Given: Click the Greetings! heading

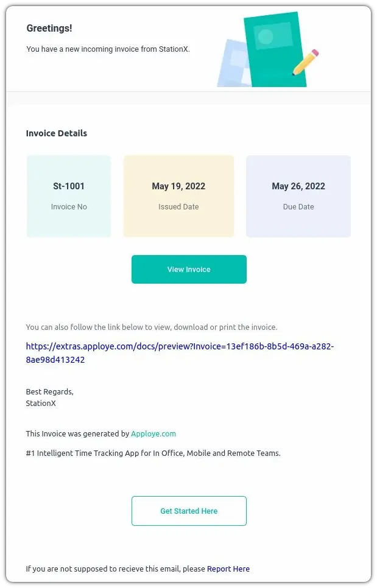Looking at the screenshot, I should 49,28.
